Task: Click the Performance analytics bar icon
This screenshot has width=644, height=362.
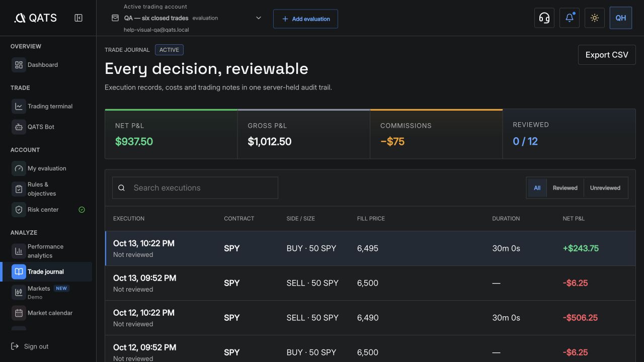Action: tap(19, 251)
